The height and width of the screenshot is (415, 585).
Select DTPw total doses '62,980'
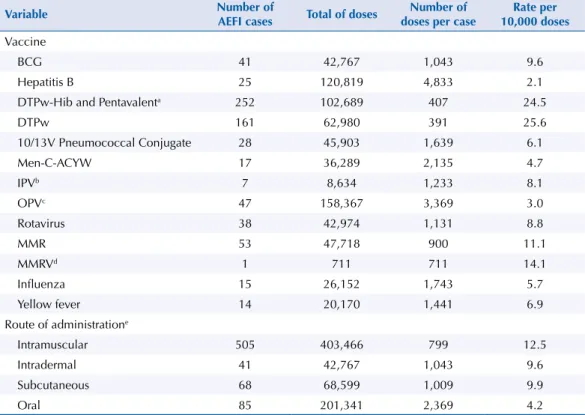coord(342,122)
